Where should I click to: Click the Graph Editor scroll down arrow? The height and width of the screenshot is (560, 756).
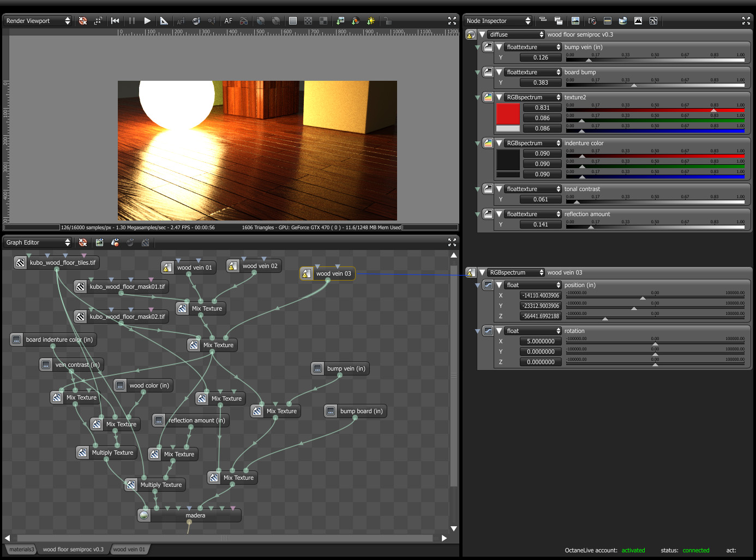454,528
